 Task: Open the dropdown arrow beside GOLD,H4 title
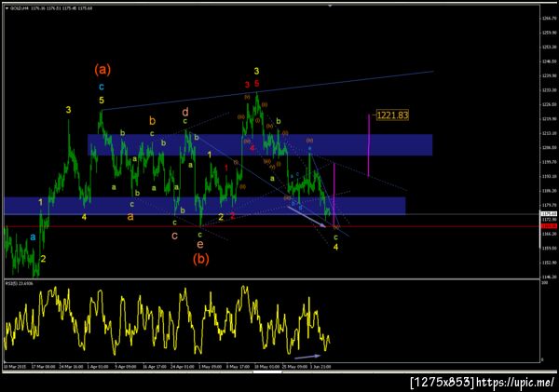pos(7,8)
